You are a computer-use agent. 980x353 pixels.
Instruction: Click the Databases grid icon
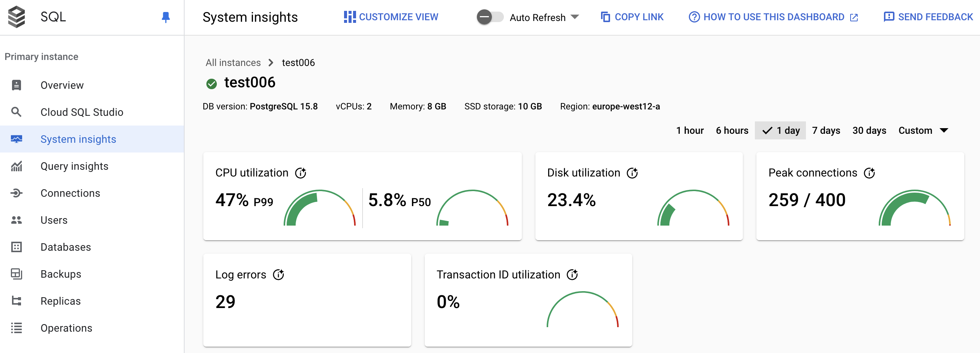[17, 247]
